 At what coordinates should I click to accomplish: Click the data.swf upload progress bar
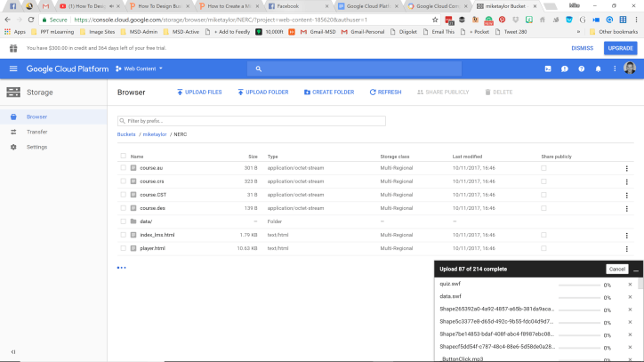[578, 297]
